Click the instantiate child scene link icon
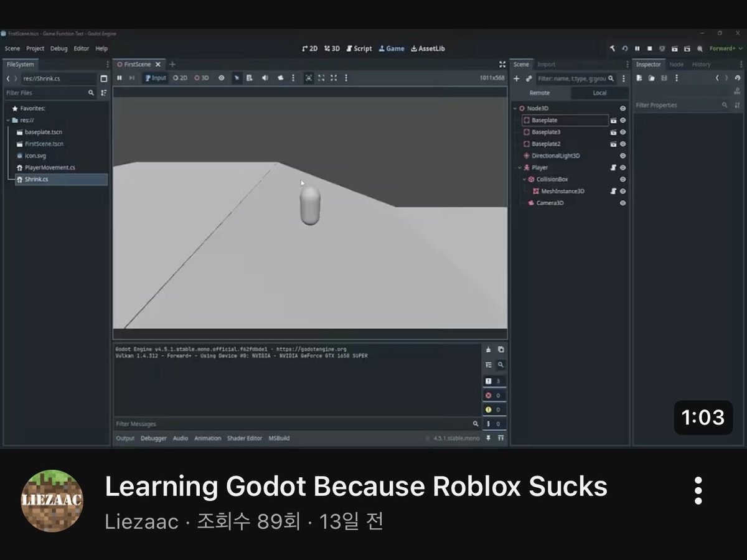747x560 pixels. (529, 78)
